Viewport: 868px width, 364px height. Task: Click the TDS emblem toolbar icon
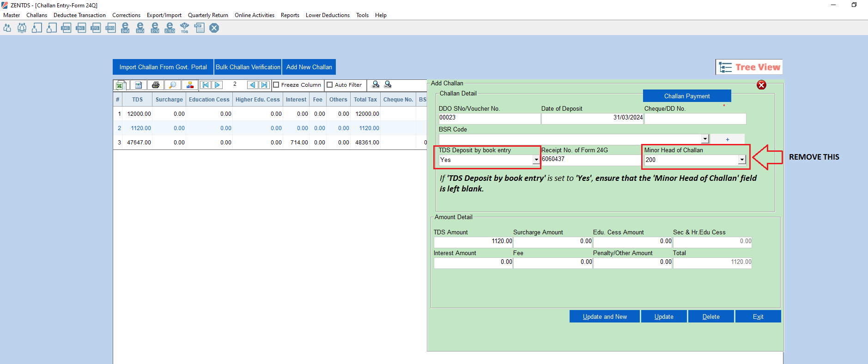(x=184, y=28)
